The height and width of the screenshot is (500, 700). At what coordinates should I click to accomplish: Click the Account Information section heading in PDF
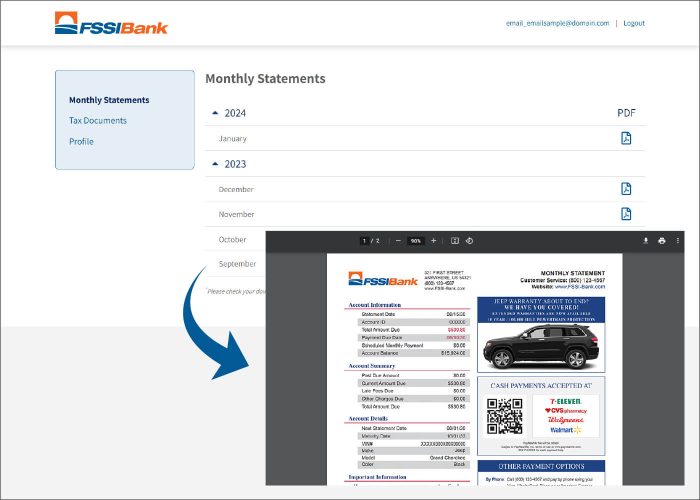click(x=375, y=305)
